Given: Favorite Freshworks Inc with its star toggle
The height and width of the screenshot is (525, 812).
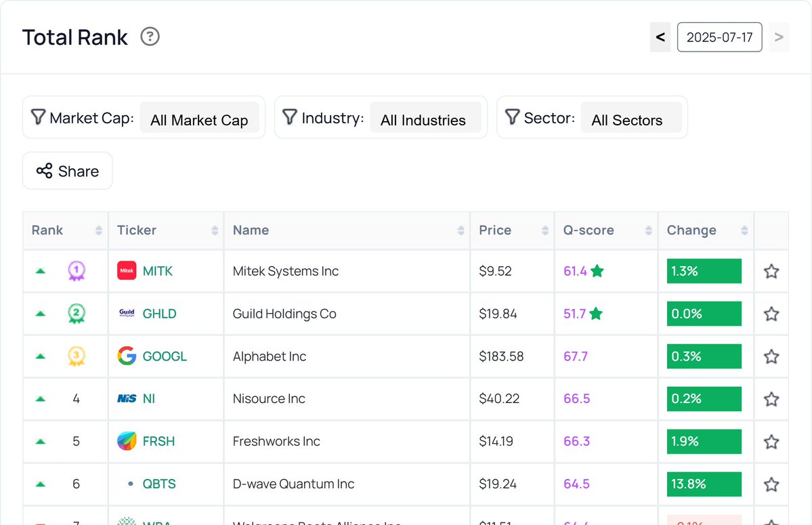Looking at the screenshot, I should coord(771,442).
